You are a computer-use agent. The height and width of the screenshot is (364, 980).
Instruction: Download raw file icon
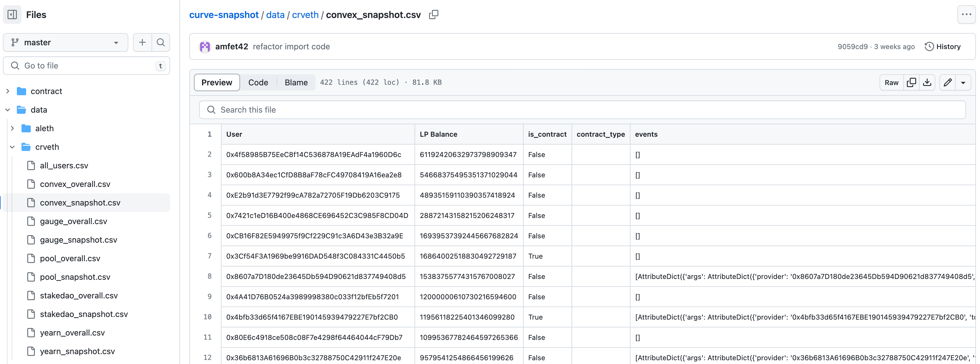click(927, 82)
